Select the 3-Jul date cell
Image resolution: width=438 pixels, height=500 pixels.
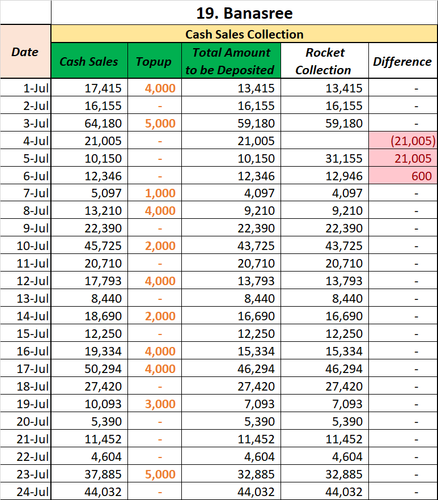tap(25, 123)
